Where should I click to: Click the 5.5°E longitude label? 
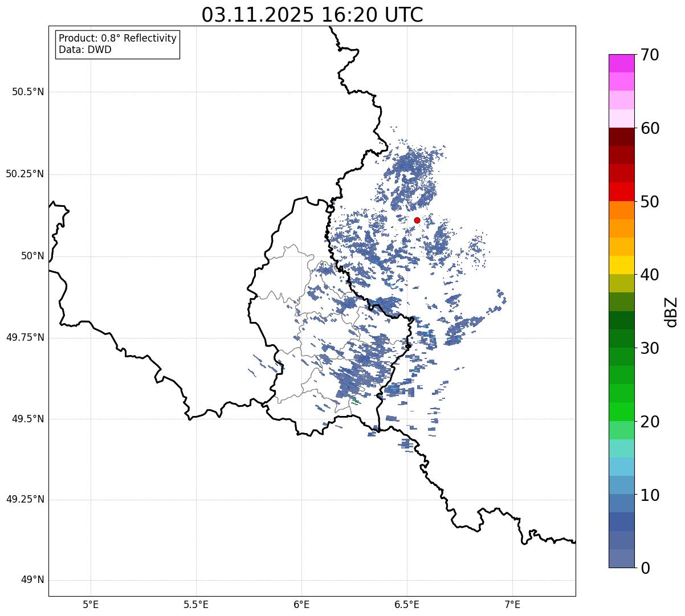click(x=196, y=604)
